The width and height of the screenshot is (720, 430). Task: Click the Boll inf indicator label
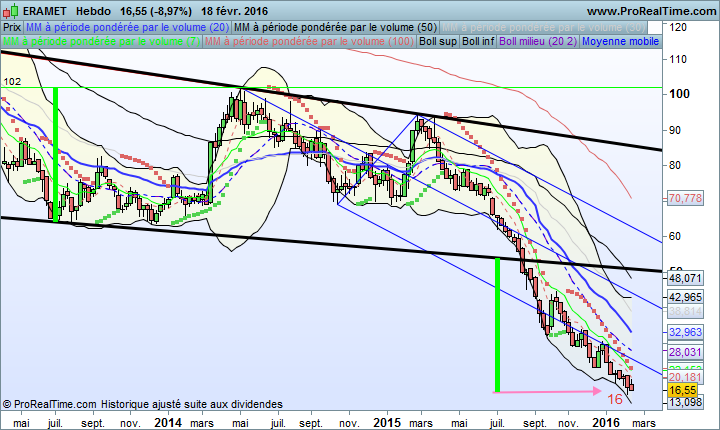click(478, 41)
